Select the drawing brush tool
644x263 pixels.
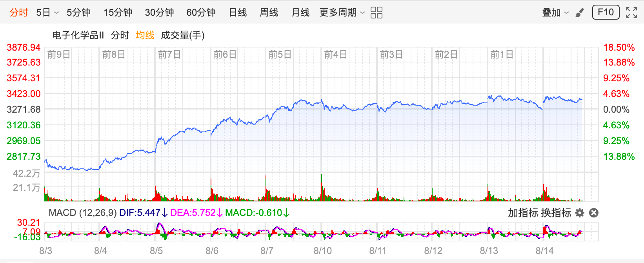click(x=580, y=13)
